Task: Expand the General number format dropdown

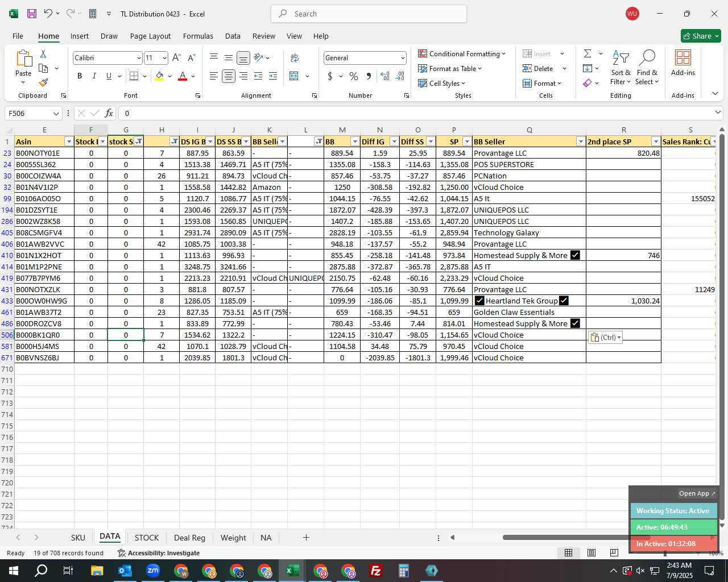Action: point(403,58)
